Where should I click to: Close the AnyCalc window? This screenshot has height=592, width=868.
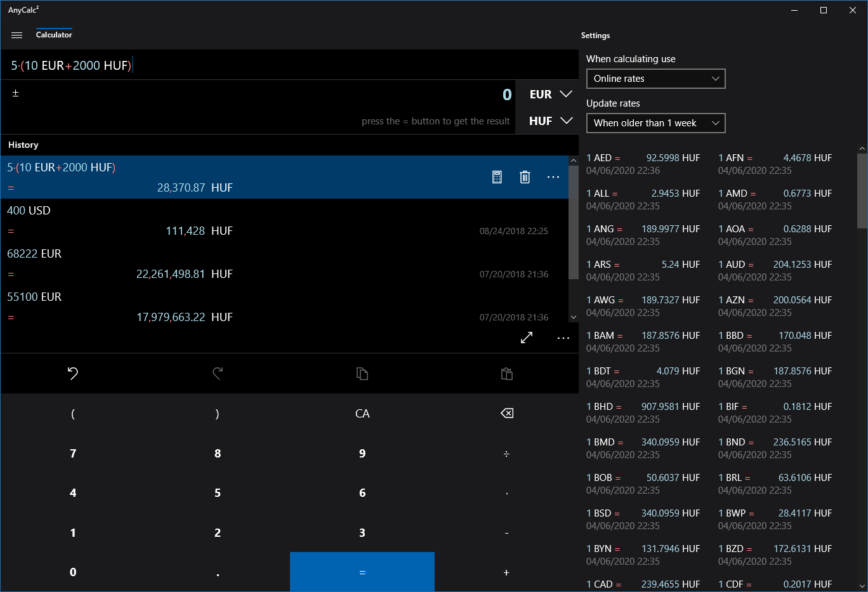point(853,10)
